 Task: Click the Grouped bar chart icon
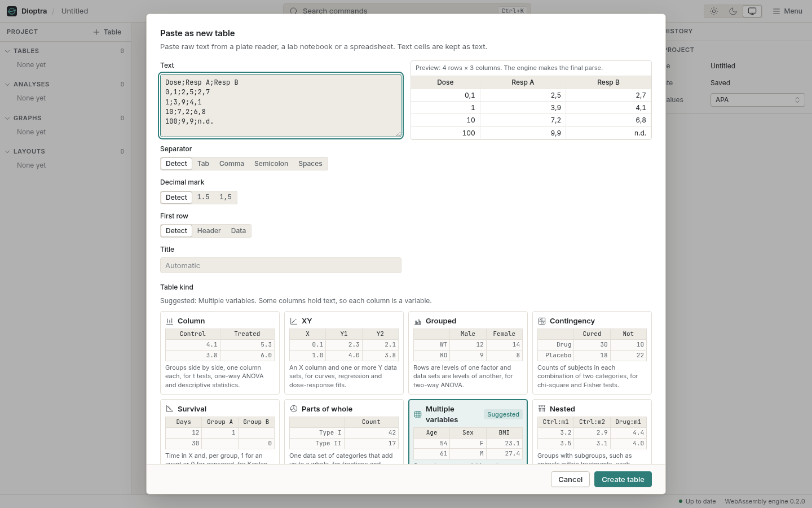(x=418, y=321)
